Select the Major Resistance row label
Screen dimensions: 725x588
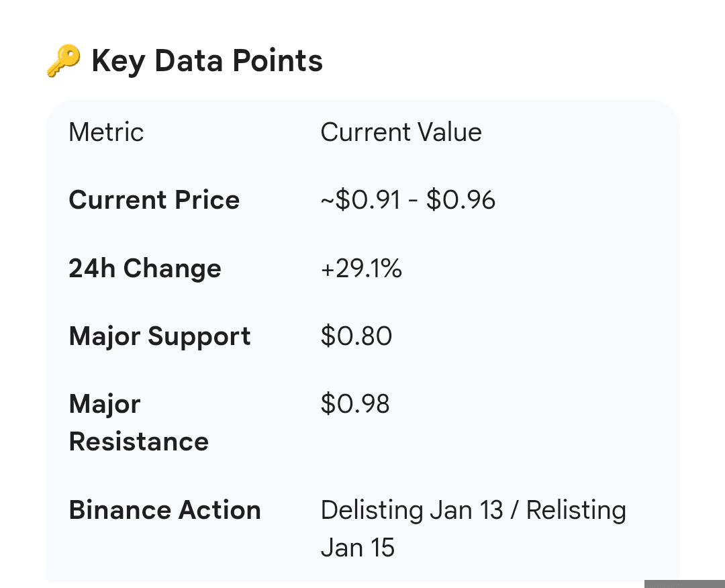tap(138, 423)
